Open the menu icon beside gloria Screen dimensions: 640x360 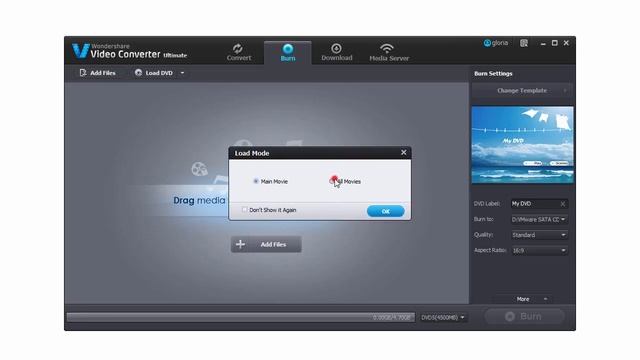click(524, 43)
